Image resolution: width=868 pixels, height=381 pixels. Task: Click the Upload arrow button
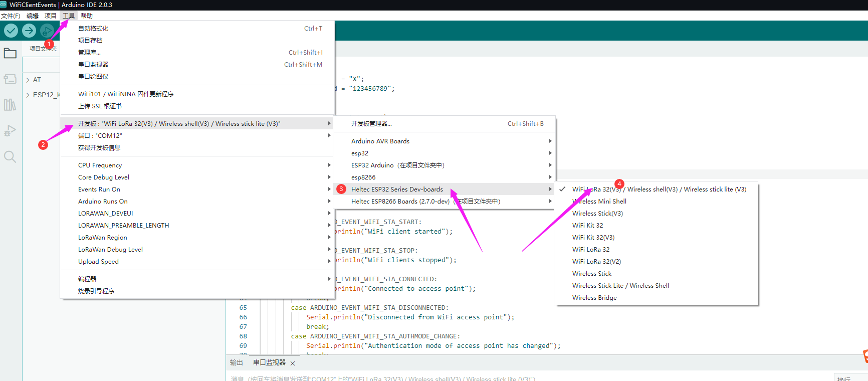click(x=29, y=31)
